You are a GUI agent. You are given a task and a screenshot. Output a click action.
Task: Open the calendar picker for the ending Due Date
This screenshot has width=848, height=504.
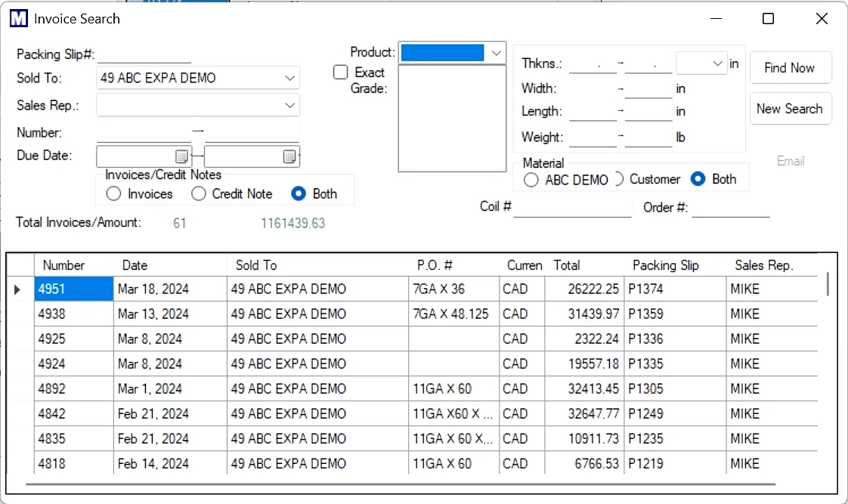pyautogui.click(x=290, y=156)
